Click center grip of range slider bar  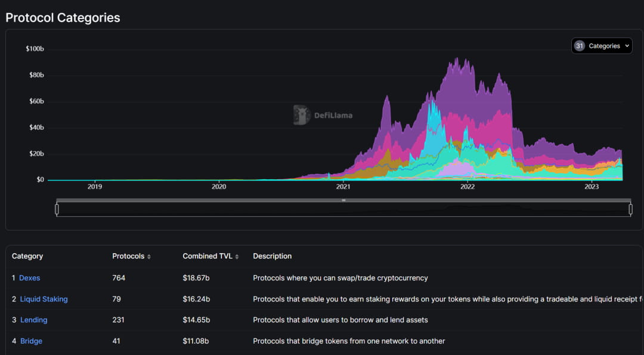[344, 200]
